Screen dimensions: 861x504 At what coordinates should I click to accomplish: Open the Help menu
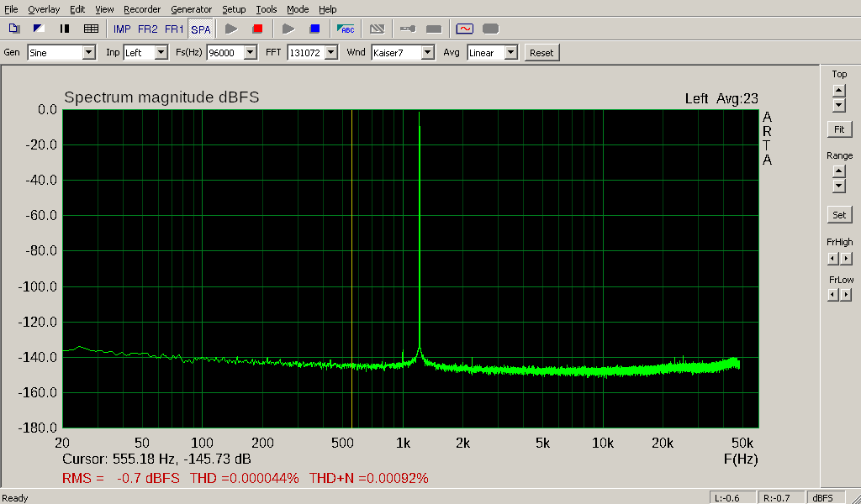328,9
